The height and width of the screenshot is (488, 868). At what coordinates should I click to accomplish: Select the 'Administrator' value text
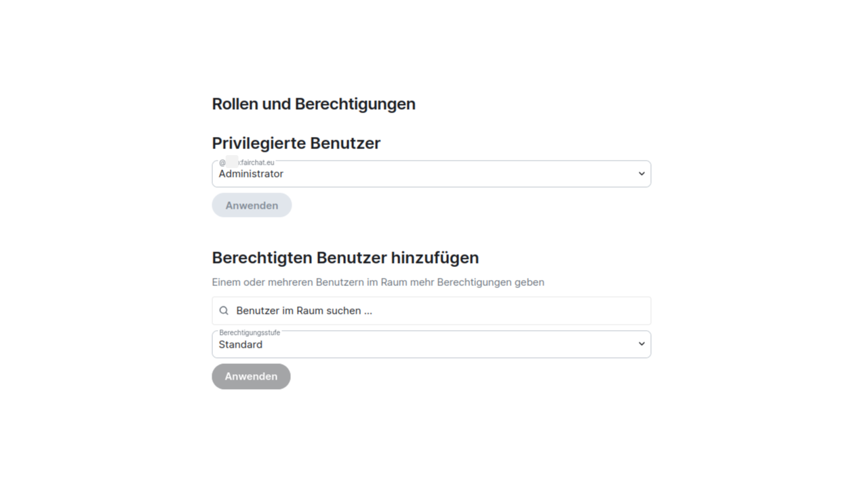click(x=251, y=174)
